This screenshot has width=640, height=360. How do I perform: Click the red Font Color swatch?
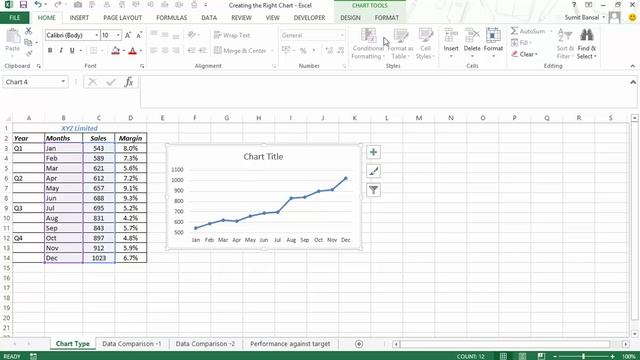[x=132, y=51]
